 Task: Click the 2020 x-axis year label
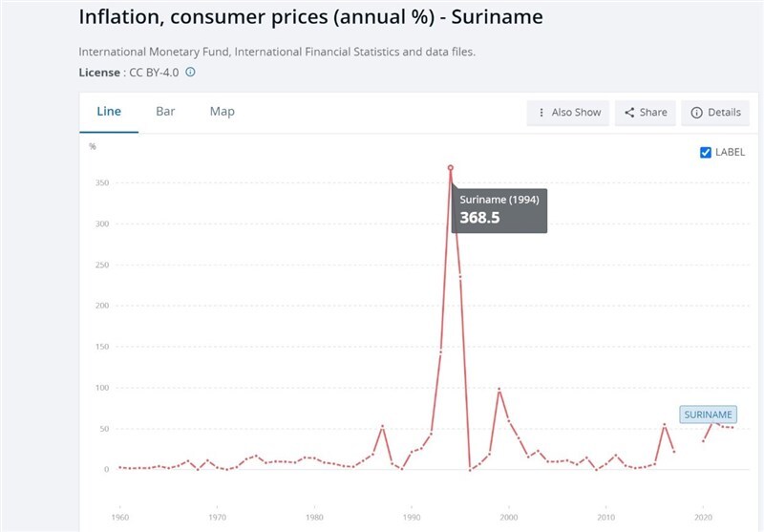click(703, 517)
